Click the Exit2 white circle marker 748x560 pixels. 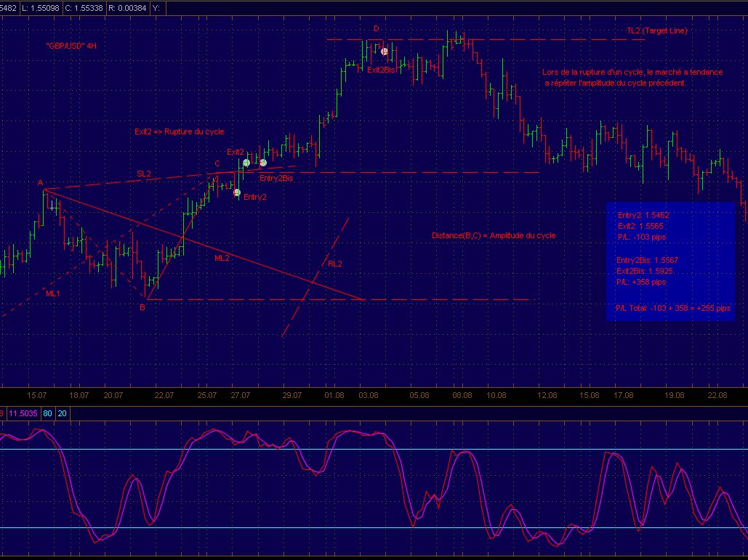(246, 163)
